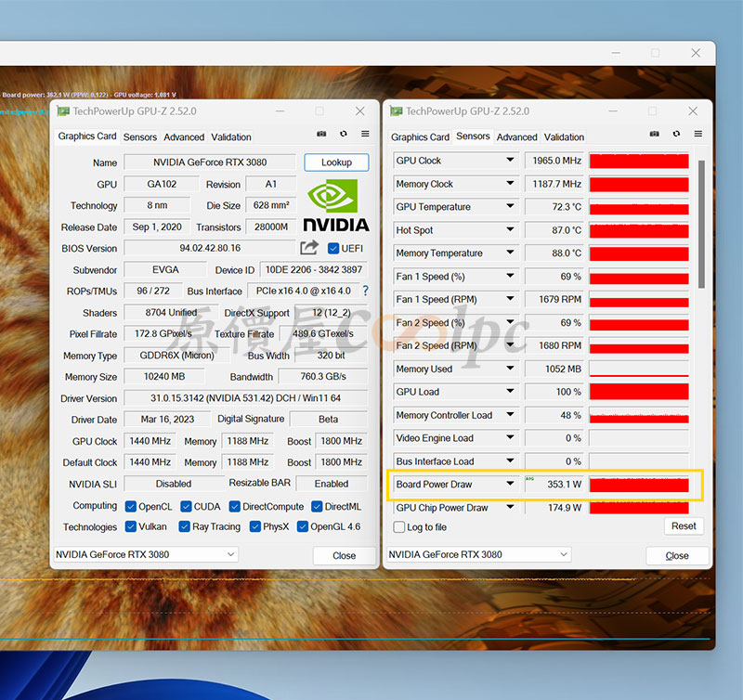
Task: Toggle the Vulkan checkbox
Action: click(131, 526)
